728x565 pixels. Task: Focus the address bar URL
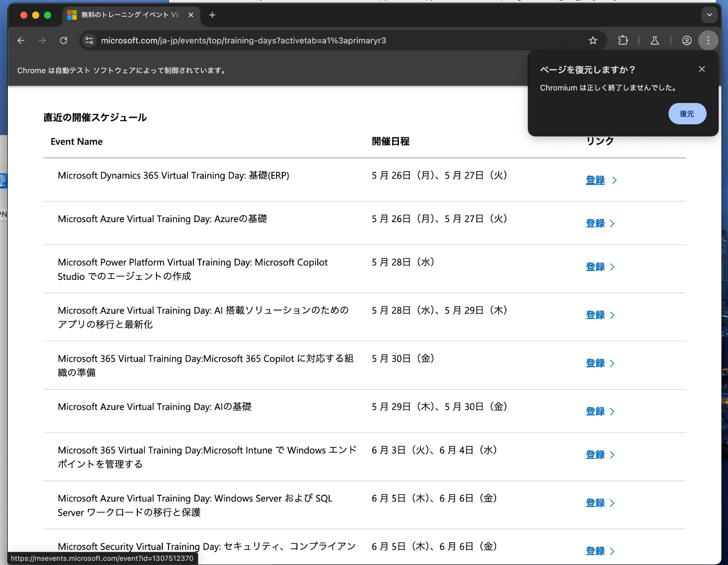[243, 41]
